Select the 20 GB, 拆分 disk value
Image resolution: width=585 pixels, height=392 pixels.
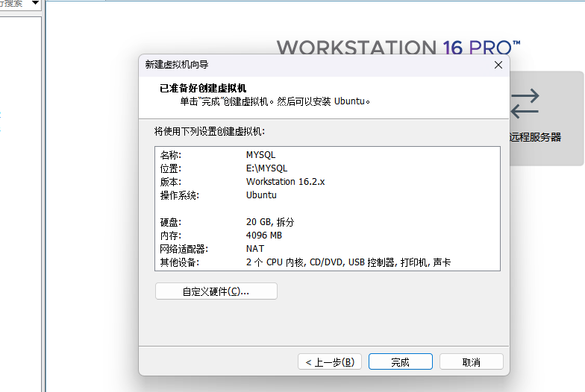click(x=270, y=222)
